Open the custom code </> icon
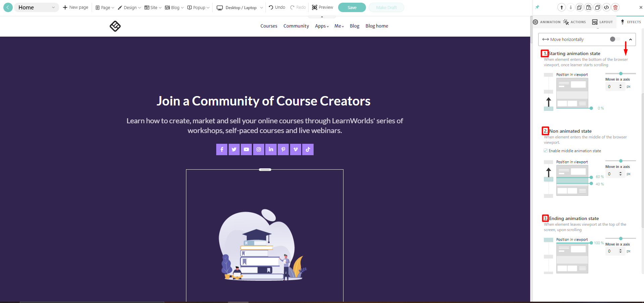Screen dimensions: 644x303 point(606,7)
